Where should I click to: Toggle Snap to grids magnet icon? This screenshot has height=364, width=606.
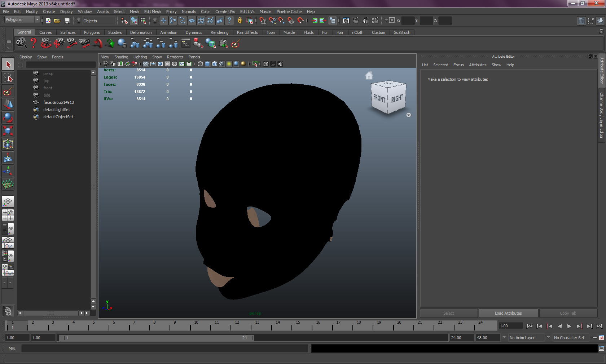coord(263,21)
